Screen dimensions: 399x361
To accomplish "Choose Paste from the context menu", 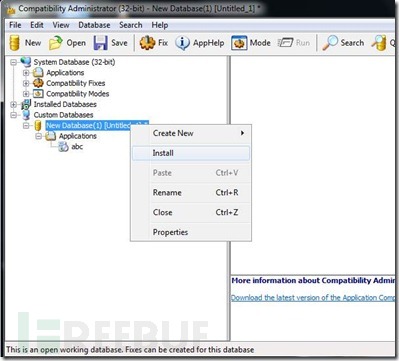I will (x=191, y=173).
